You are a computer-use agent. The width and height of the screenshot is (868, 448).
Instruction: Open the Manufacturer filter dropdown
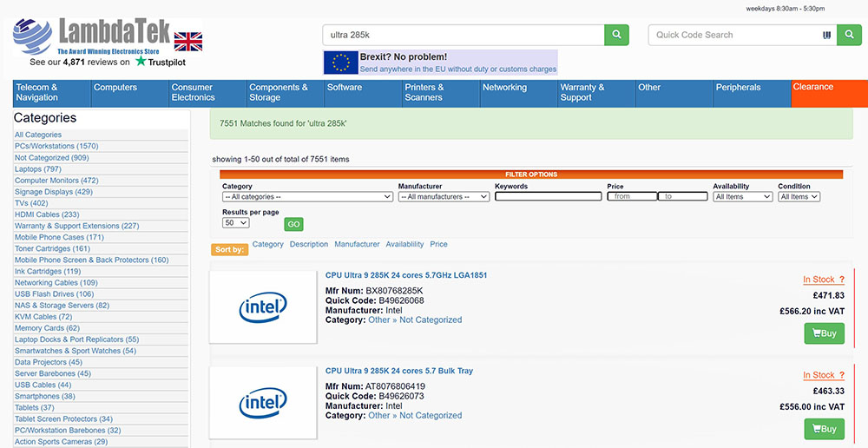444,197
